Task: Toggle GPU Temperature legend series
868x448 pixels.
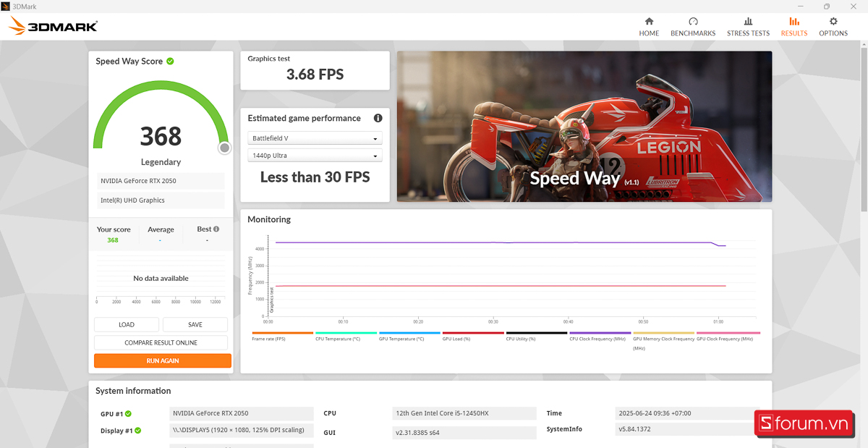Action: pyautogui.click(x=409, y=337)
